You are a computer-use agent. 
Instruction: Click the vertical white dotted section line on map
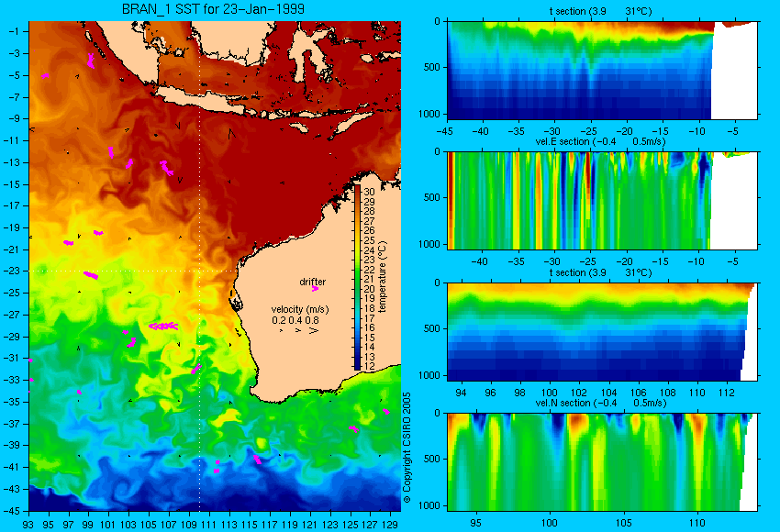click(200, 266)
